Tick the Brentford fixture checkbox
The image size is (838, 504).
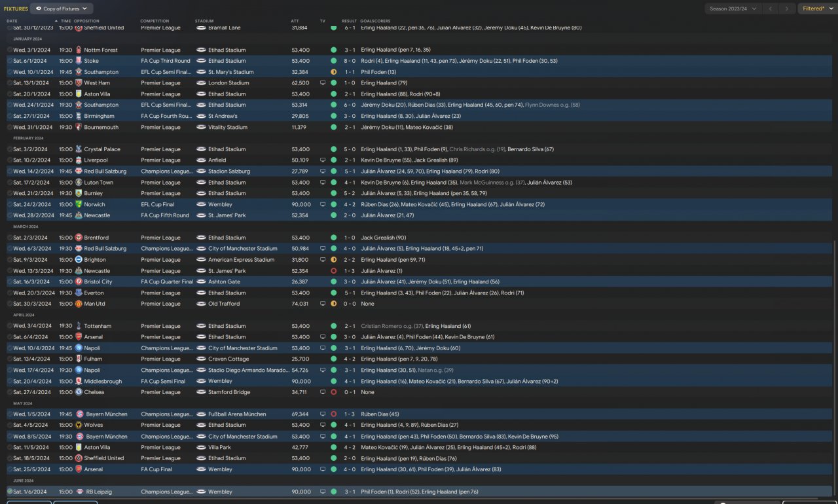point(10,238)
